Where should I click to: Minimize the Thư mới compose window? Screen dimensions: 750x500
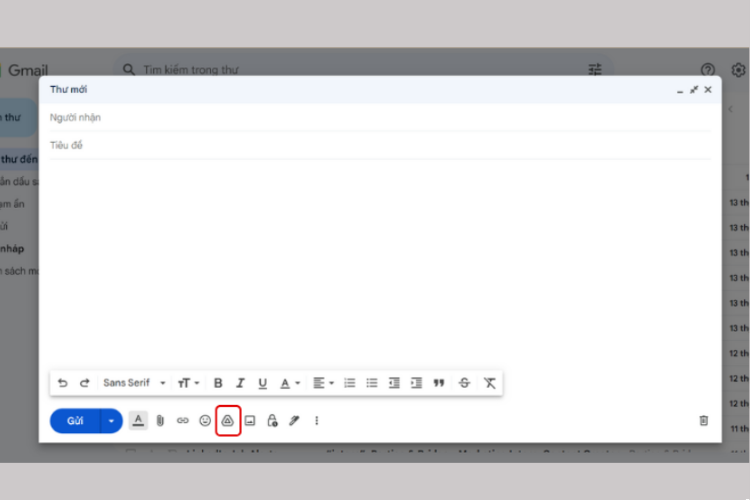coord(680,90)
